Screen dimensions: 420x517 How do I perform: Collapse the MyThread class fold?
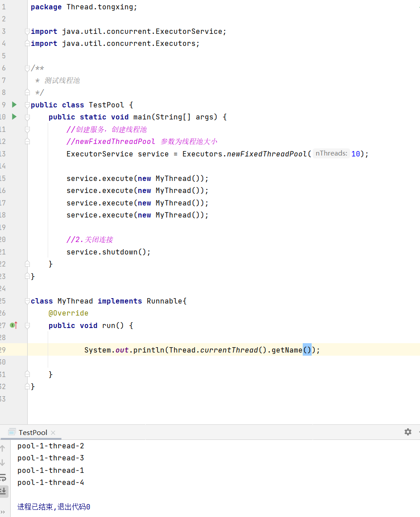[x=27, y=301]
